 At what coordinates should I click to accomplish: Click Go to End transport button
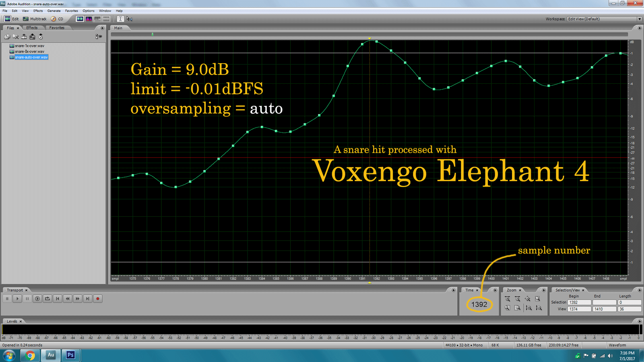88,299
